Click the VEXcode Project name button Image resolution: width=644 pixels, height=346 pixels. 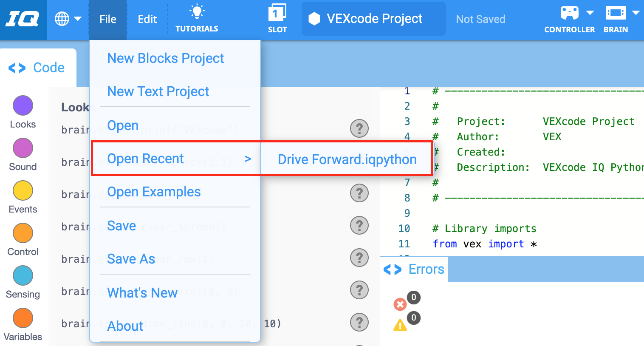(374, 19)
